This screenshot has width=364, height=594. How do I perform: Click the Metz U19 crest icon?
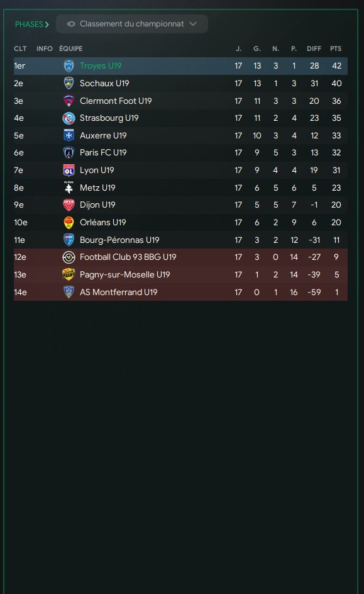[69, 188]
